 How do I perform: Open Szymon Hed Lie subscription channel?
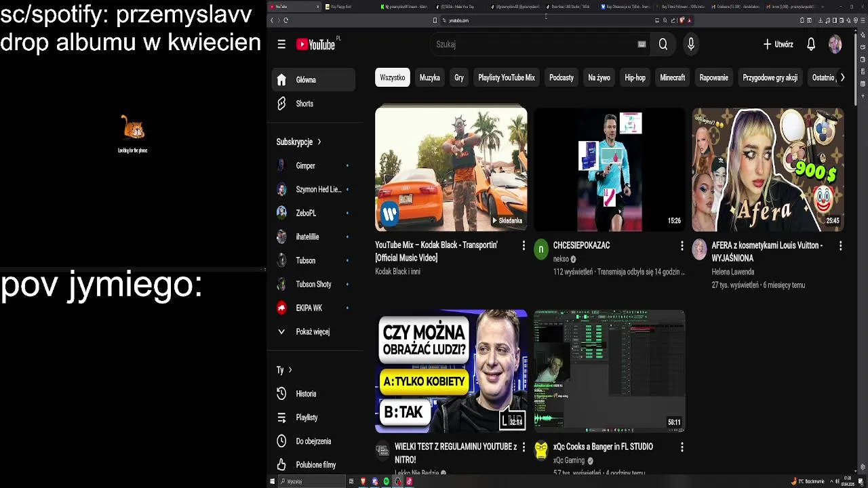click(313, 189)
